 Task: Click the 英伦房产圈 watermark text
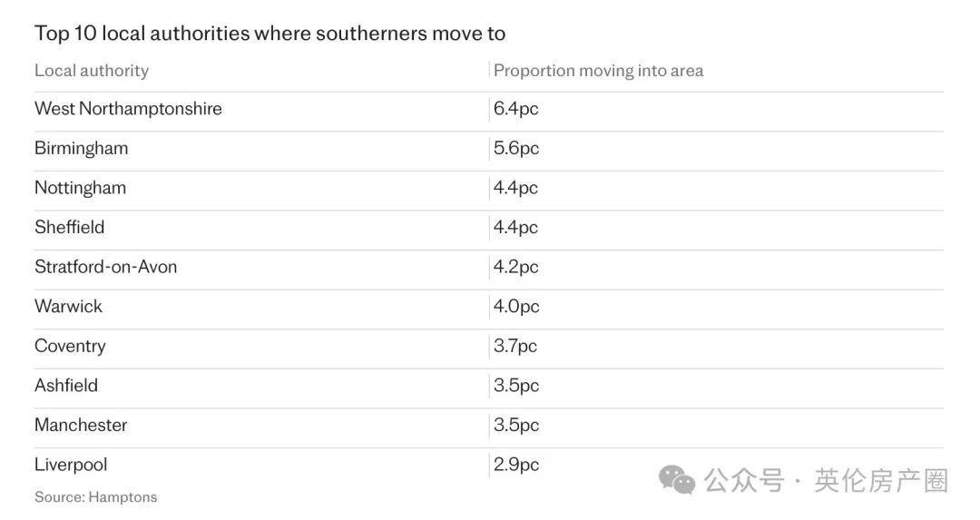tap(881, 481)
